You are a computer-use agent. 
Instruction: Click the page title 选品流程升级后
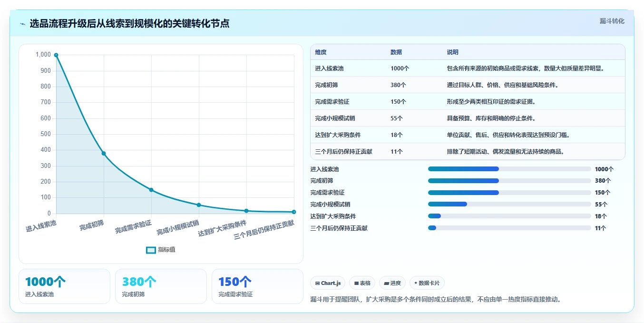pos(129,23)
